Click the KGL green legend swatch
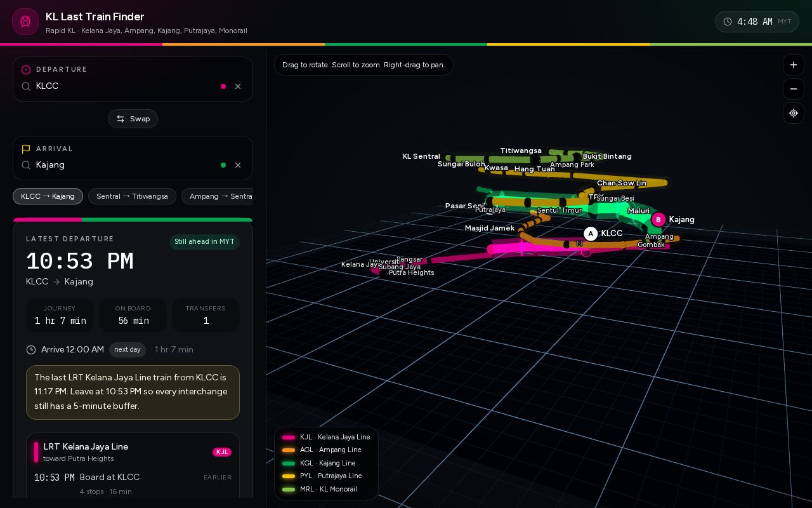Image resolution: width=812 pixels, height=508 pixels. coord(289,464)
